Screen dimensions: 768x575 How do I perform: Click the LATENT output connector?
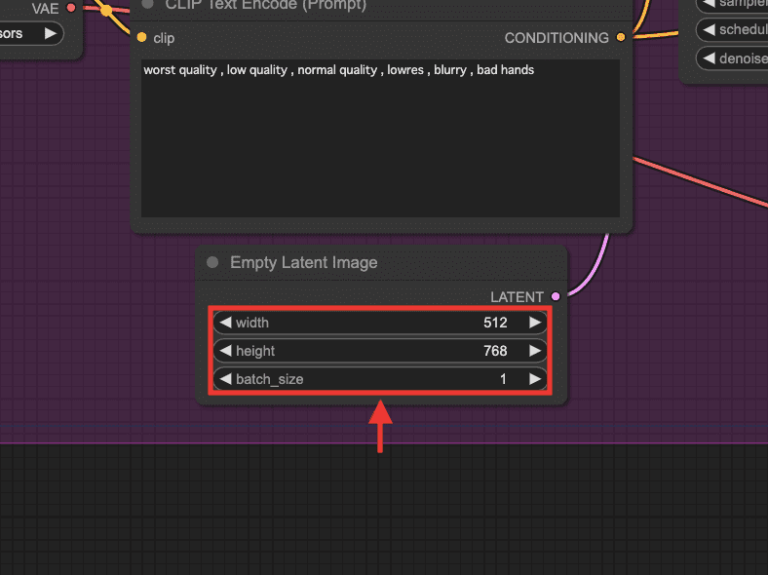555,296
